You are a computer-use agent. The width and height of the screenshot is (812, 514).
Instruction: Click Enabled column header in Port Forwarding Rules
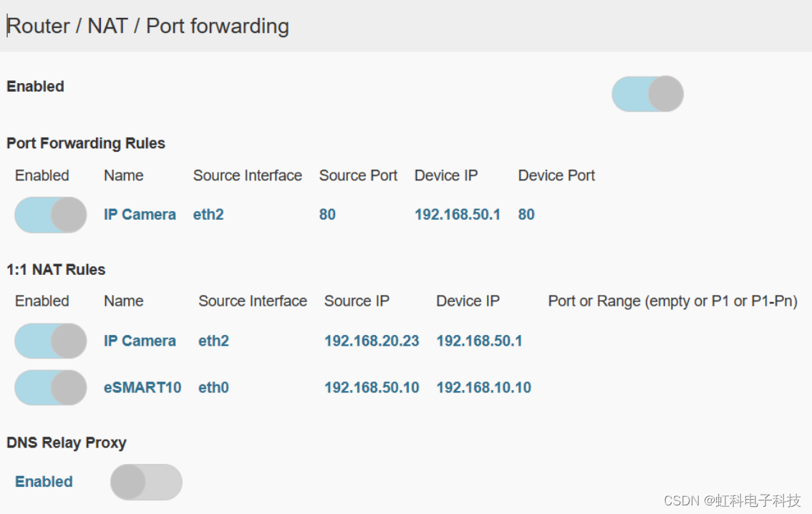pos(42,175)
